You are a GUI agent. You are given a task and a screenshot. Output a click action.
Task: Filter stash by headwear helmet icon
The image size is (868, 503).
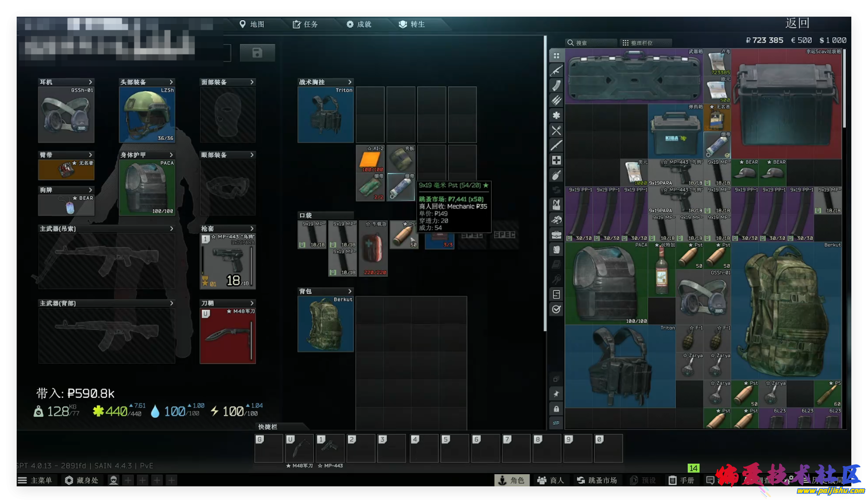556,220
